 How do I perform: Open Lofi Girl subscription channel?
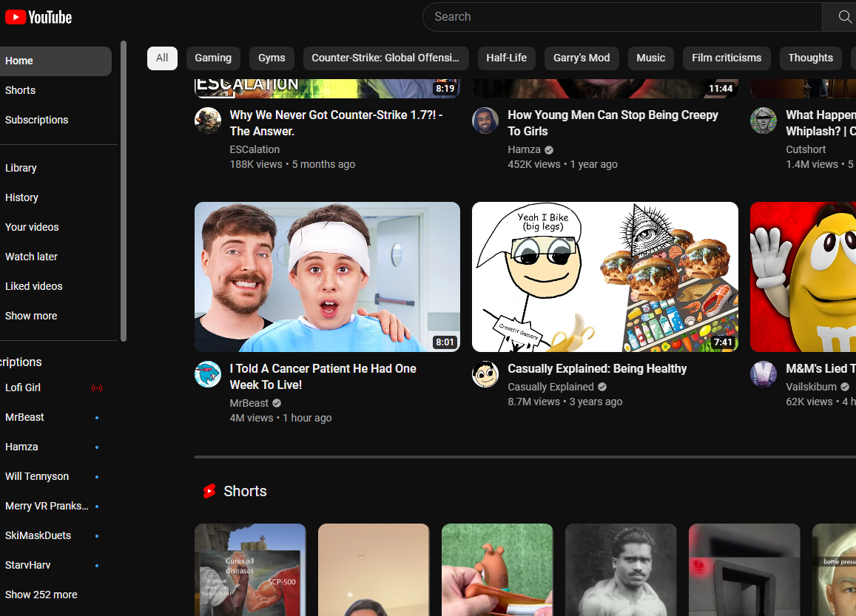23,387
